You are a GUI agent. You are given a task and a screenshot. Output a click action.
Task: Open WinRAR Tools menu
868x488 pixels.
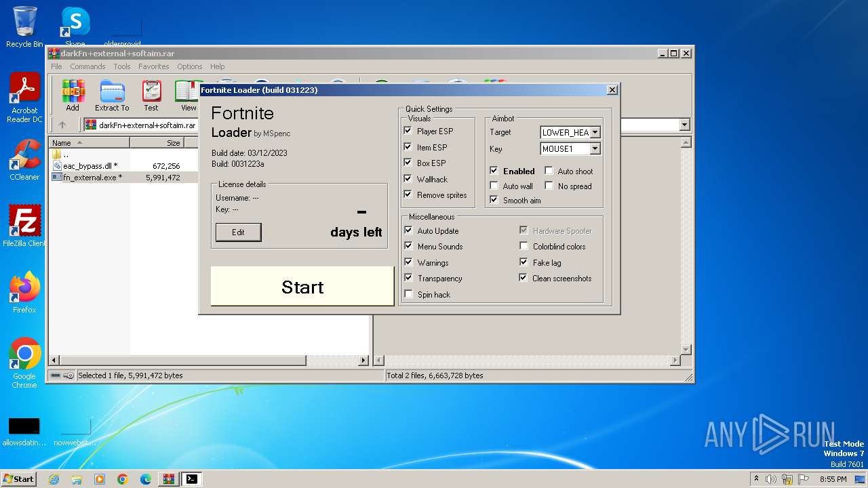pos(122,66)
